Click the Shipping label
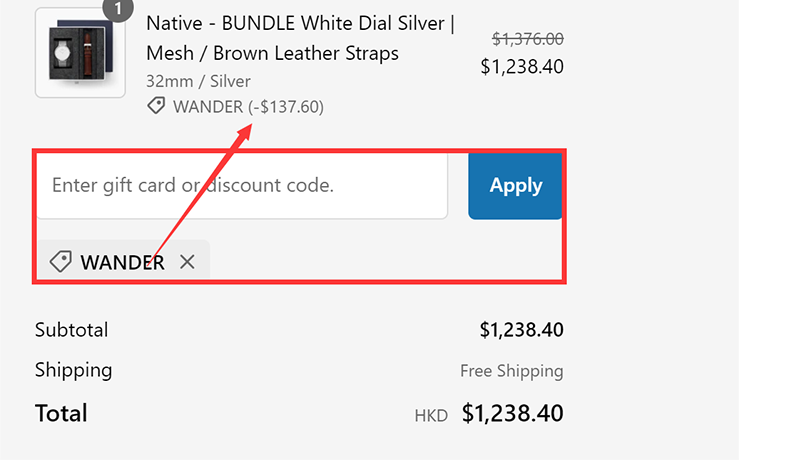This screenshot has height=460, width=800. pyautogui.click(x=73, y=370)
